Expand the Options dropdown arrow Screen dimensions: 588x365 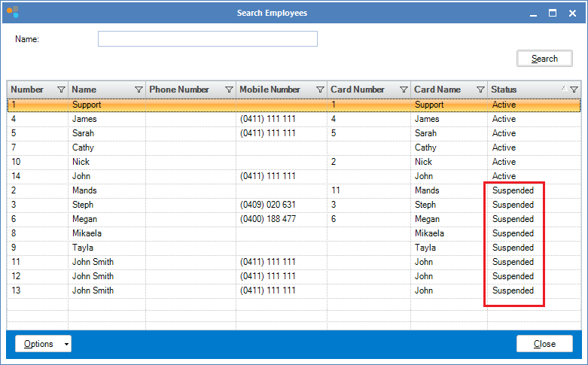(66, 344)
